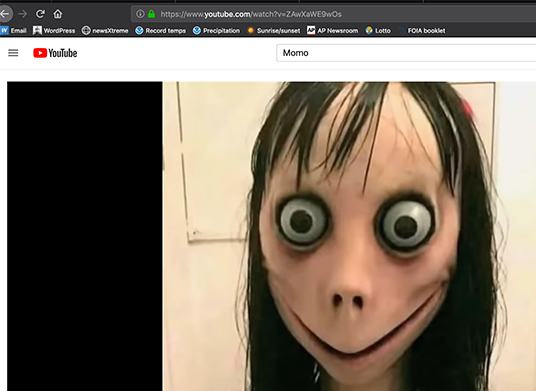Click the YouTube search box containing Momo

coord(406,53)
